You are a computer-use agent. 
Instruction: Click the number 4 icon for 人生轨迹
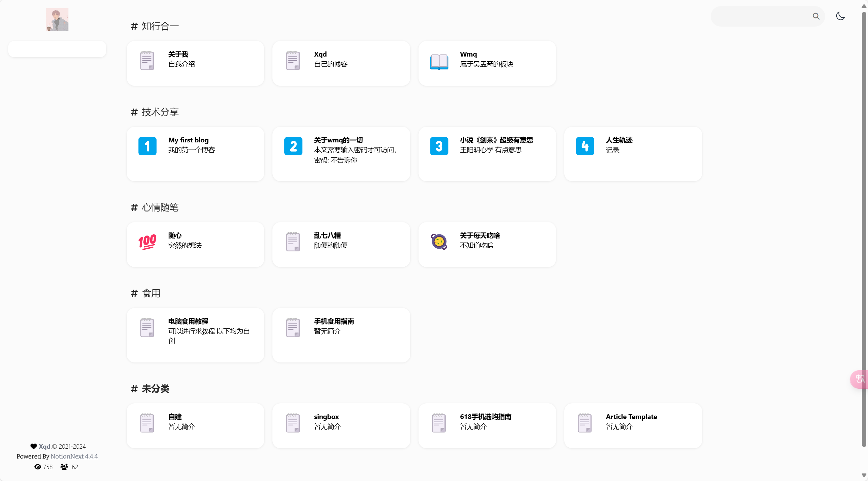585,146
